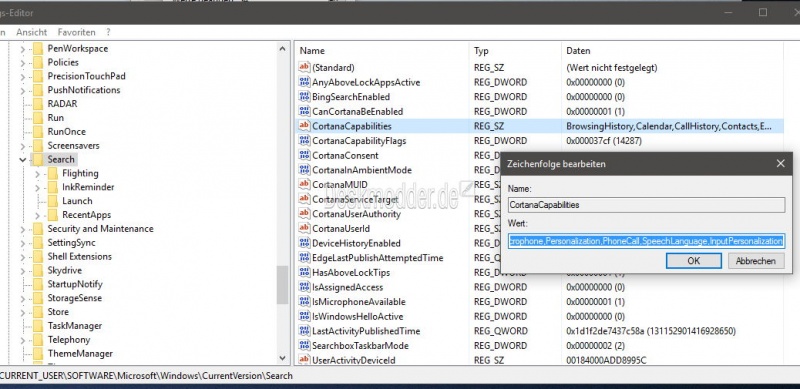Expand the PenWorkspace key
The image size is (800, 389).
(x=22, y=49)
